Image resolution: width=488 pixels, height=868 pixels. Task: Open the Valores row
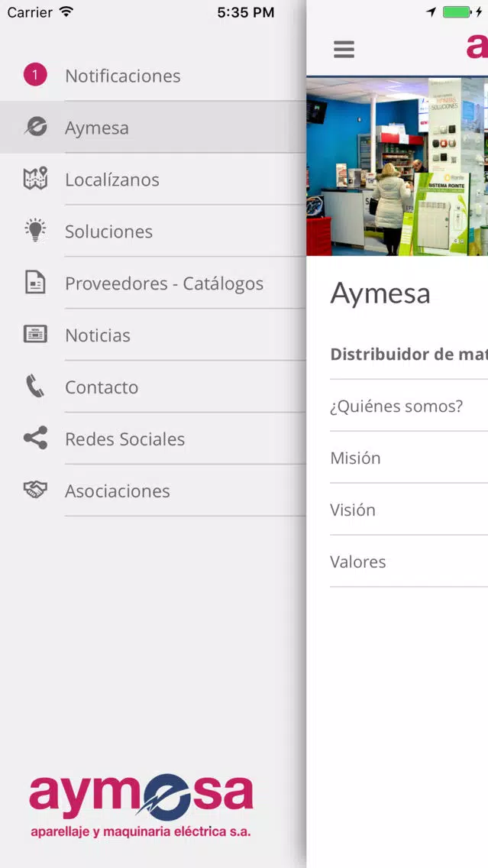click(409, 562)
